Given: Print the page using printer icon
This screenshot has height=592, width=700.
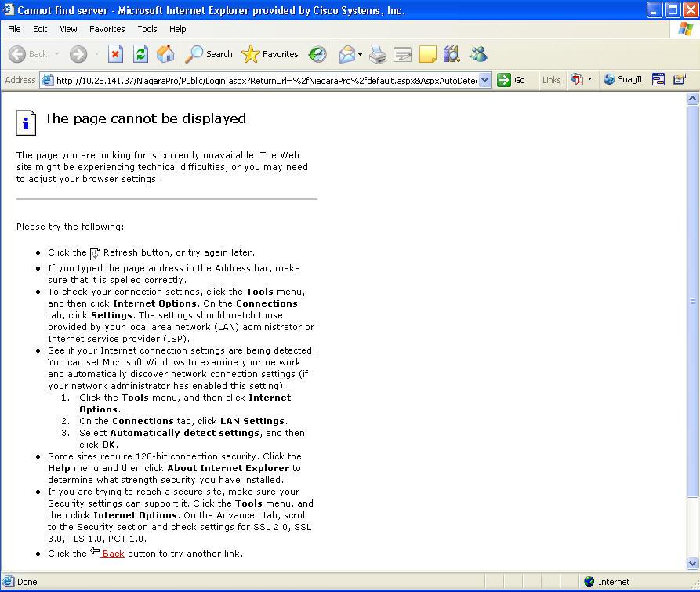Looking at the screenshot, I should tap(378, 54).
